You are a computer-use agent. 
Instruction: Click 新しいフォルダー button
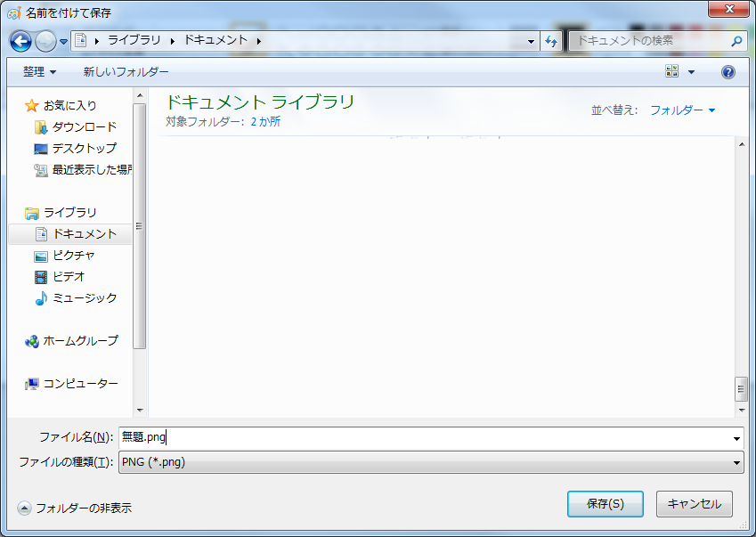tap(126, 72)
